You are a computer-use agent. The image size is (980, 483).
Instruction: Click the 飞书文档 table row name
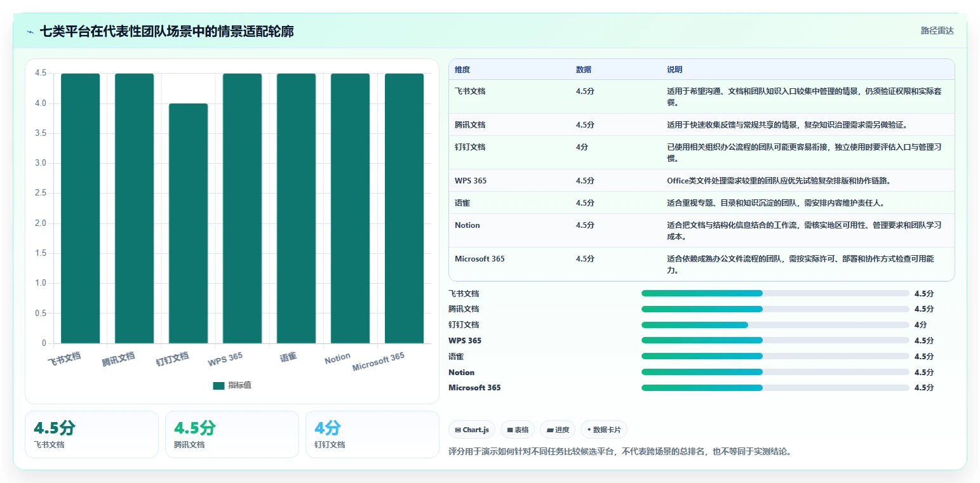pos(470,91)
